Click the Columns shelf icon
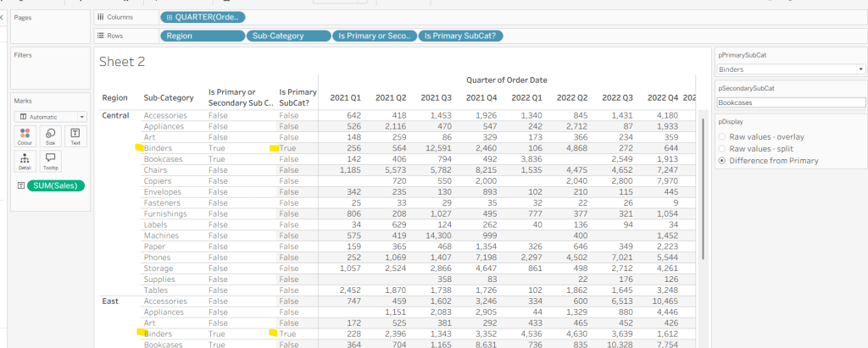Image resolution: width=868 pixels, height=348 pixels. click(x=102, y=17)
